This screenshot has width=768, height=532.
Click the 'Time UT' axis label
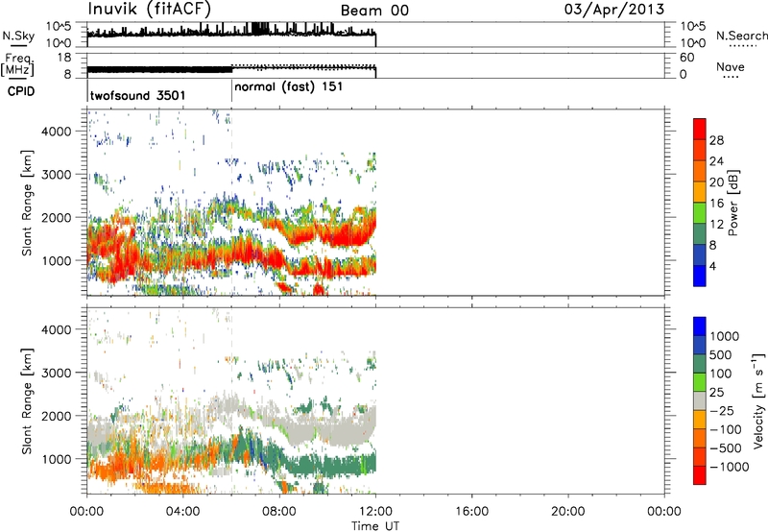(x=375, y=526)
